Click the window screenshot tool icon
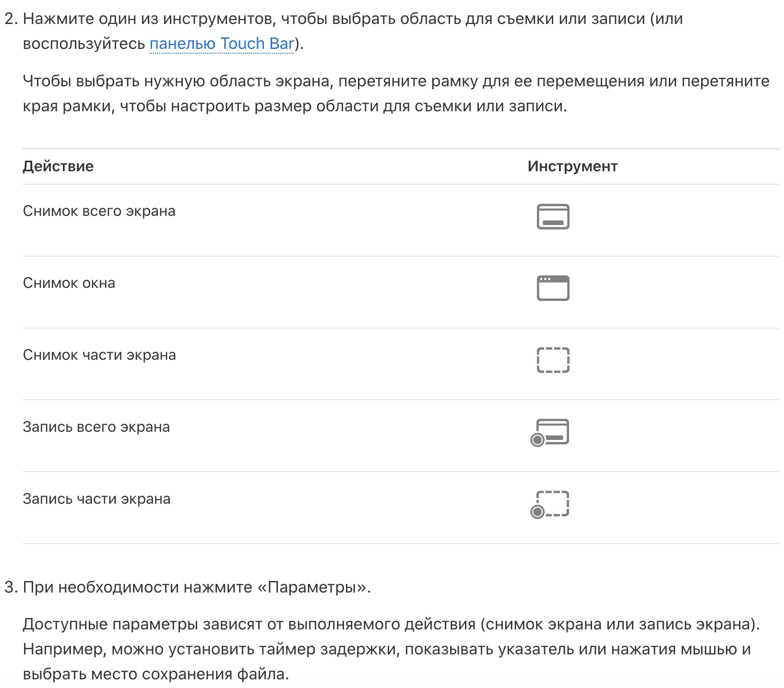The image size is (784, 688). click(x=553, y=288)
